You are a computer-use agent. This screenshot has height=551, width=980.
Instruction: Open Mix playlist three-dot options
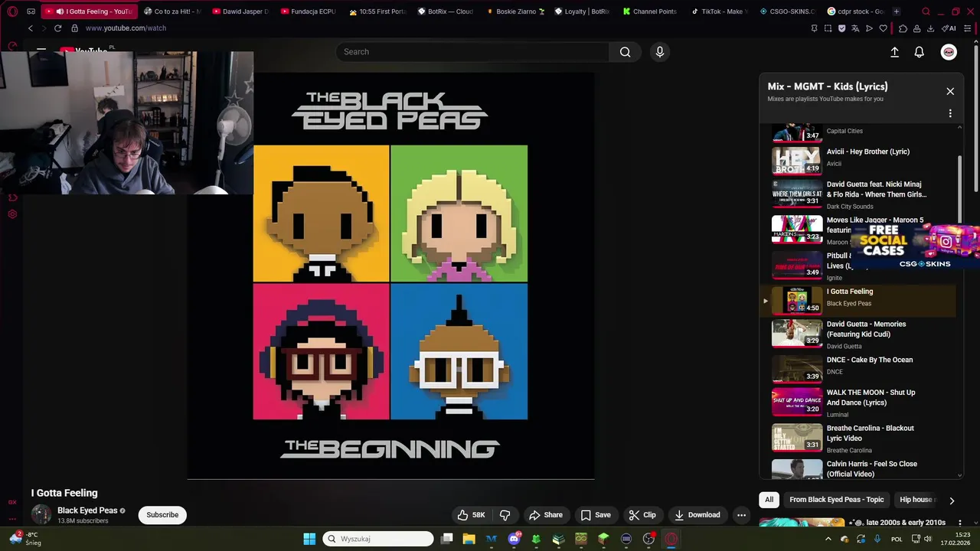[x=950, y=113]
